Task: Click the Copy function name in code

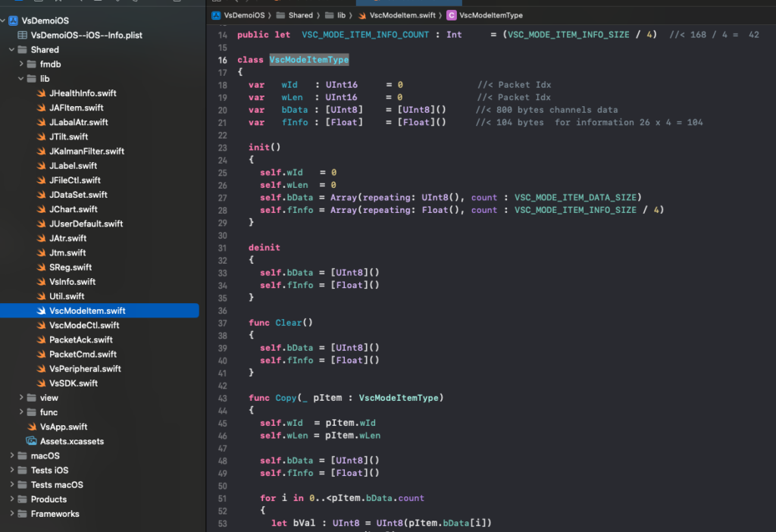Action: pyautogui.click(x=286, y=398)
